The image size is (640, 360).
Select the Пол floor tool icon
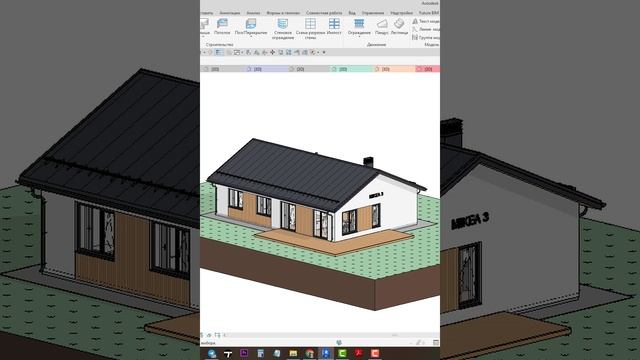click(251, 24)
